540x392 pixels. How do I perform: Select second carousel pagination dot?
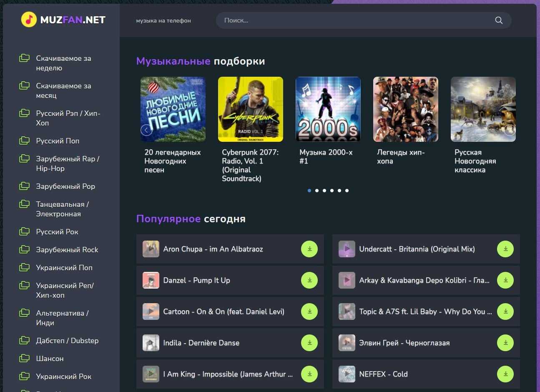click(317, 191)
